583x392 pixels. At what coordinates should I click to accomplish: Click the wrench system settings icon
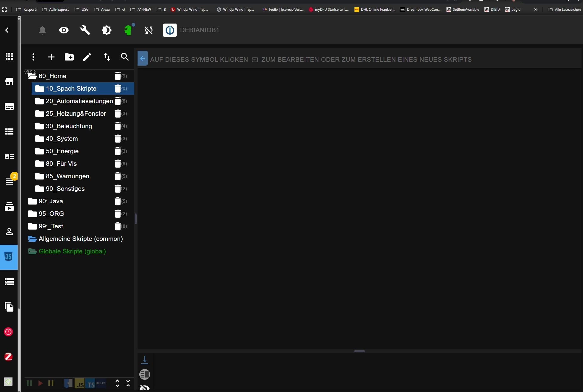(x=85, y=30)
